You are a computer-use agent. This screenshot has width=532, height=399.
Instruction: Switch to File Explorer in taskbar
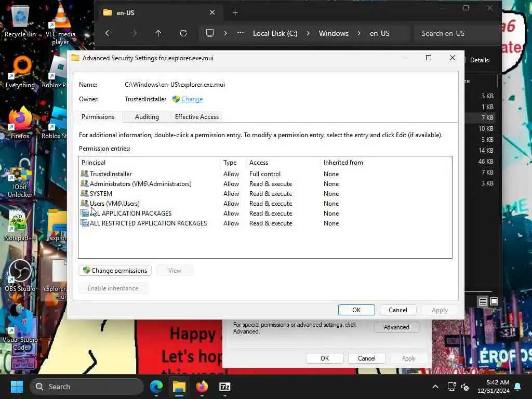pos(179,387)
